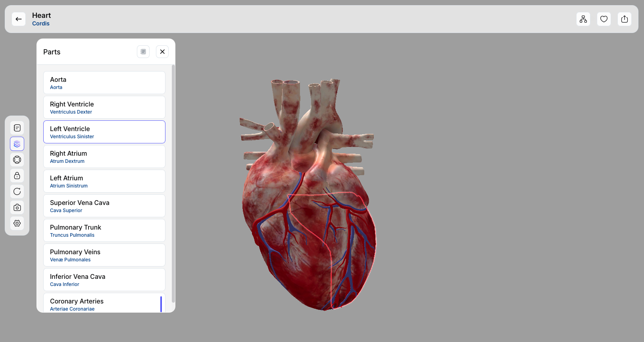Pick Pulmonary Veins from the list
644x342 pixels.
click(104, 255)
